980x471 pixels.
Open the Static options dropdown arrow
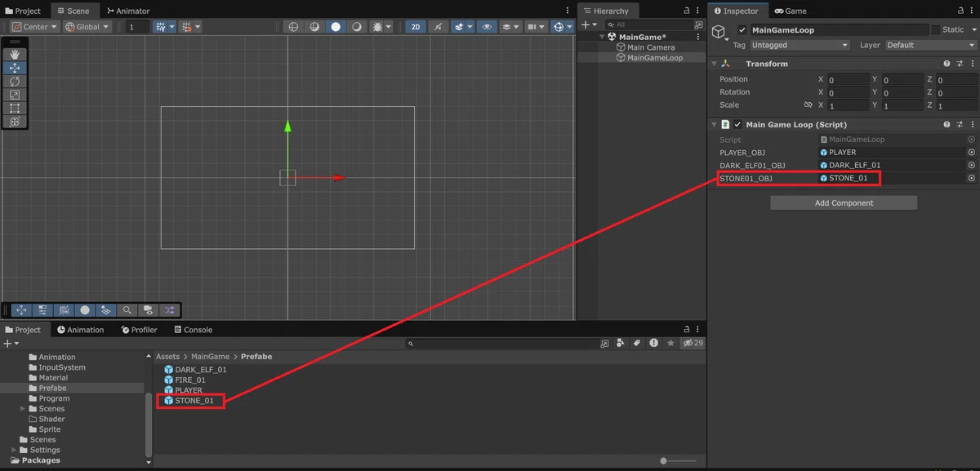click(x=973, y=29)
